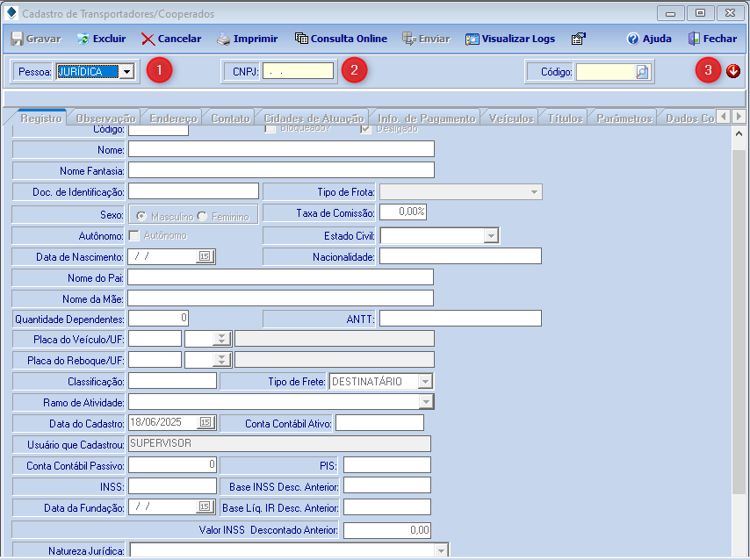750x560 pixels.
Task: Expand the Tipo de Frete dropdown
Action: click(x=425, y=382)
